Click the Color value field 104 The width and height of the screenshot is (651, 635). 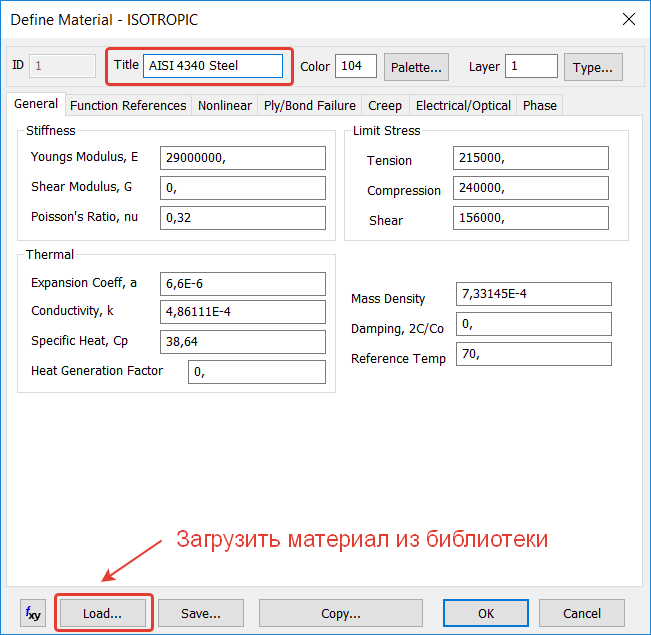356,66
